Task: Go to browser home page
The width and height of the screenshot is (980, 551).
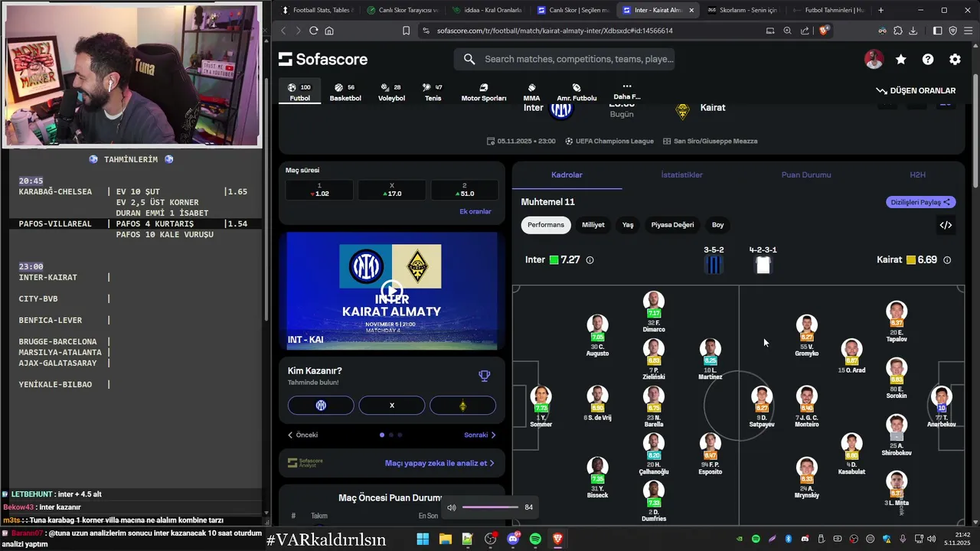Action: click(x=329, y=31)
